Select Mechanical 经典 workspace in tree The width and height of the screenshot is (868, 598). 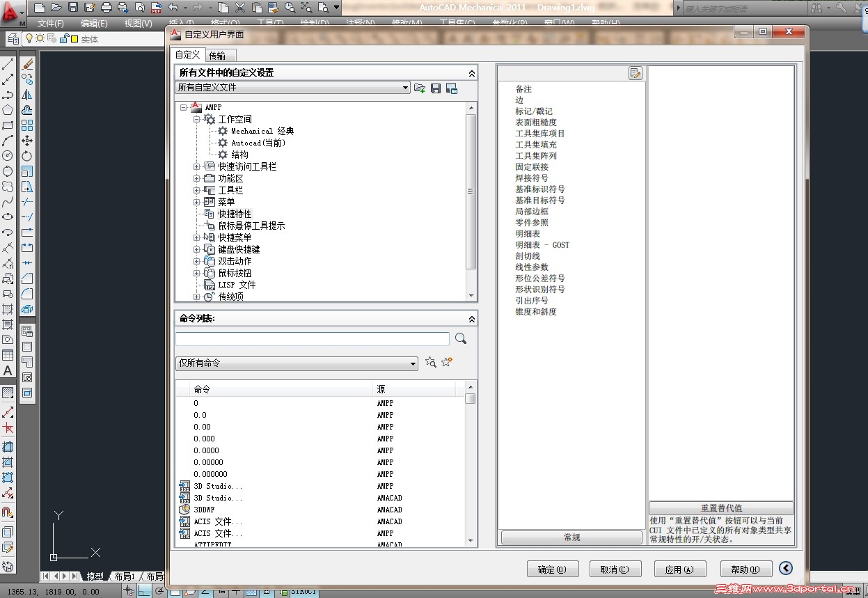[262, 131]
